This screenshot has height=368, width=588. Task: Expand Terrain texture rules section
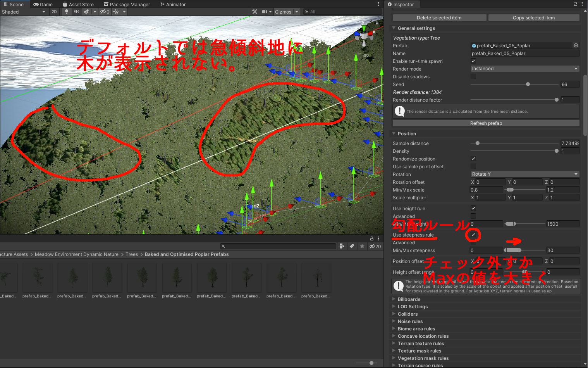coord(394,343)
